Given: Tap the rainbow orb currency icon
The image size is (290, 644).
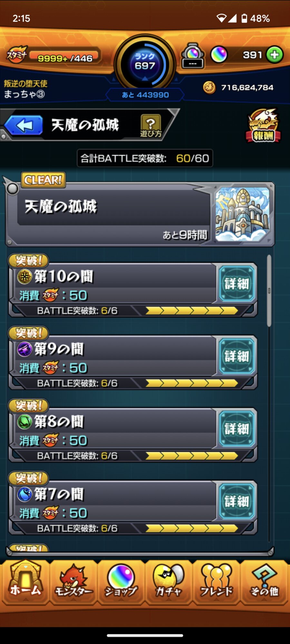Looking at the screenshot, I should click(219, 54).
